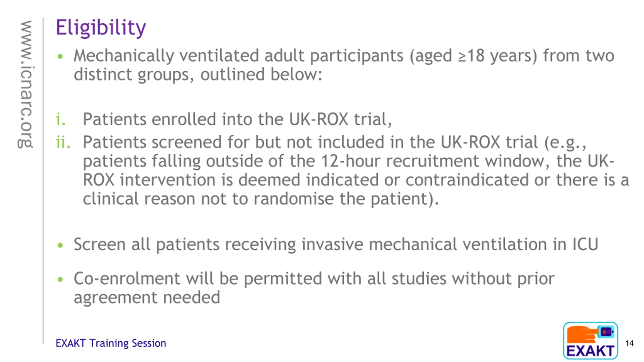Click the '12-hour recruitment window' phrase

point(433,161)
